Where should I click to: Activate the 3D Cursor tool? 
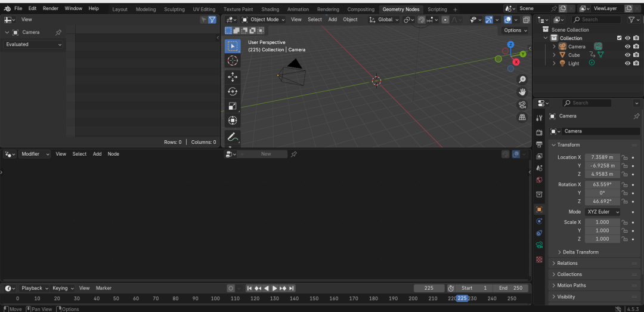(233, 61)
